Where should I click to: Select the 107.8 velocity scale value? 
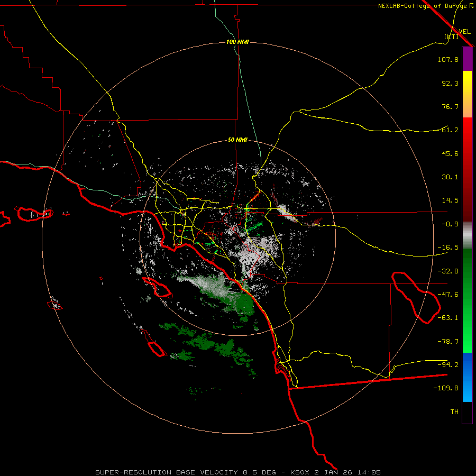tap(448, 59)
